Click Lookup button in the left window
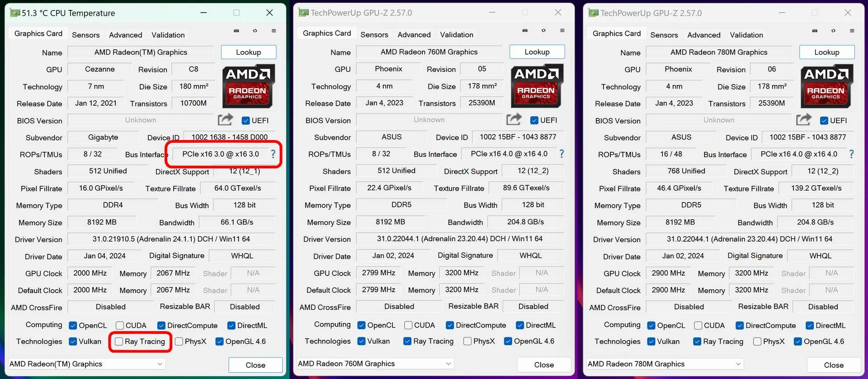 pyautogui.click(x=249, y=52)
